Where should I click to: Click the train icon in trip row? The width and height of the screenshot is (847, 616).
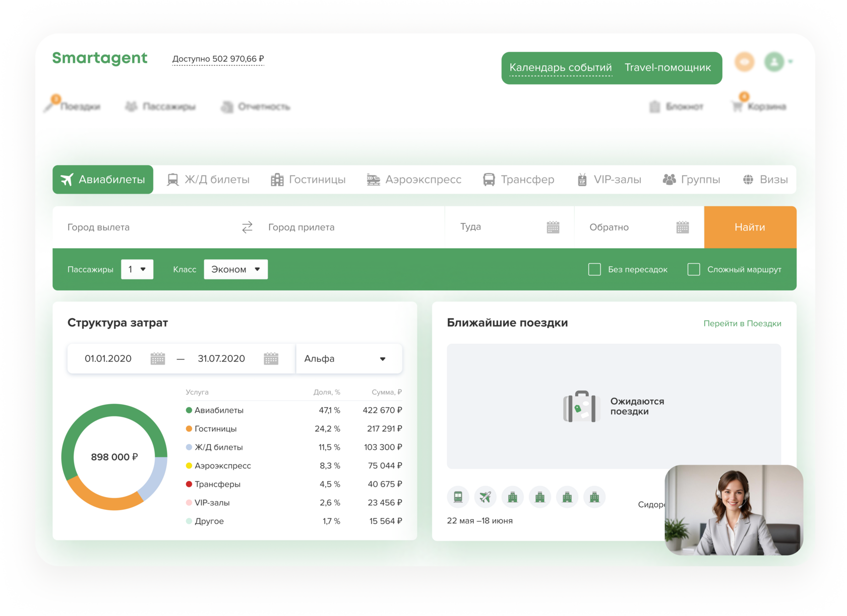pos(458,497)
